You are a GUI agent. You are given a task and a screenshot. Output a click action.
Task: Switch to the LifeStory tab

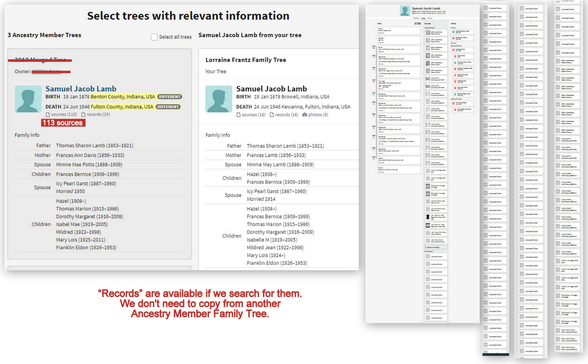coord(416,18)
